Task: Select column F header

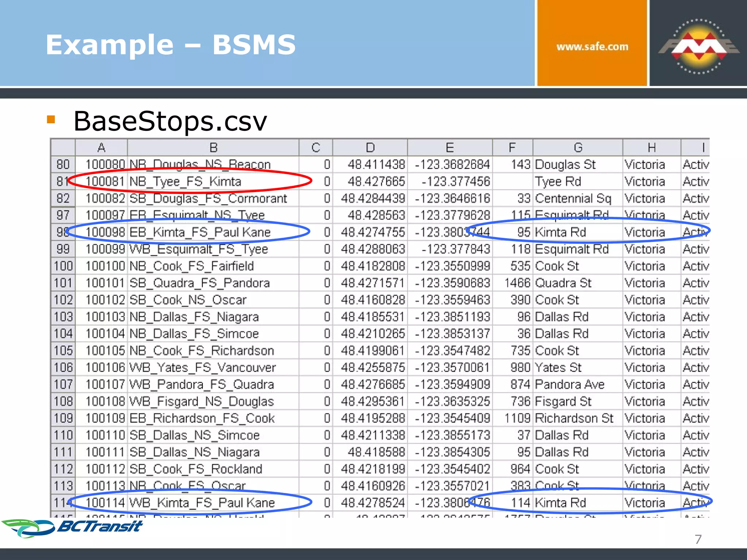Action: (x=512, y=148)
